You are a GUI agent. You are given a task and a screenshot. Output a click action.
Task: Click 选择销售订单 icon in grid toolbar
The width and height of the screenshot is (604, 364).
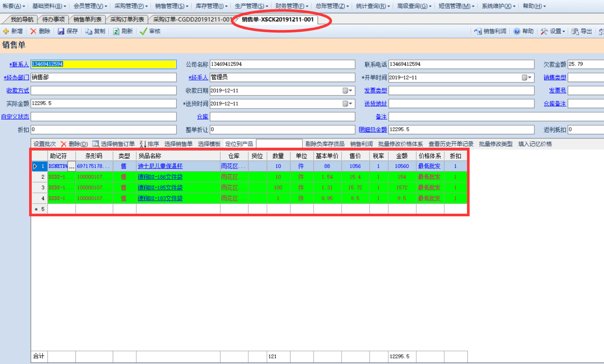point(96,144)
